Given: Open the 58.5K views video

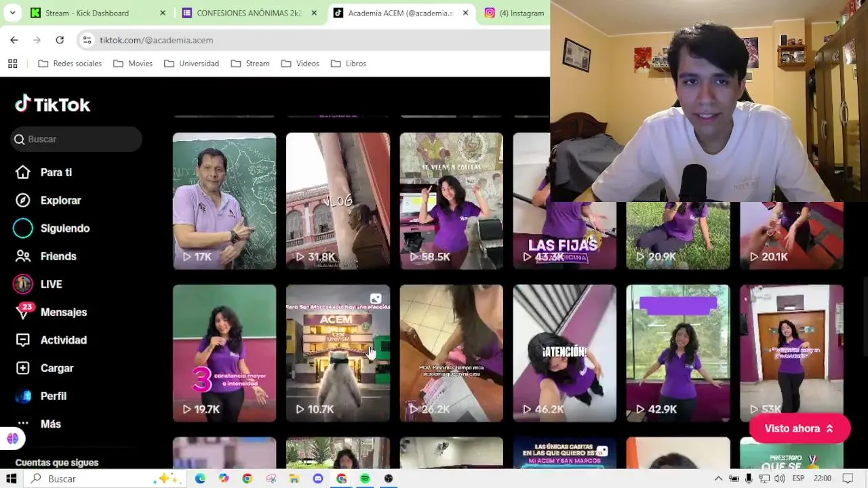Looking at the screenshot, I should (x=451, y=201).
